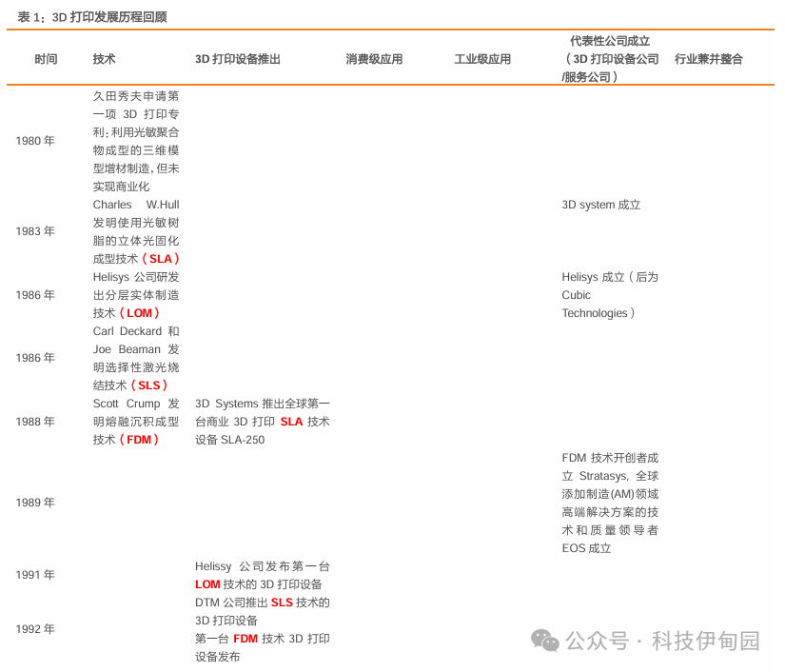Select the "Helissy 公司发布第一台" text
785x672 pixels.
[x=263, y=565]
